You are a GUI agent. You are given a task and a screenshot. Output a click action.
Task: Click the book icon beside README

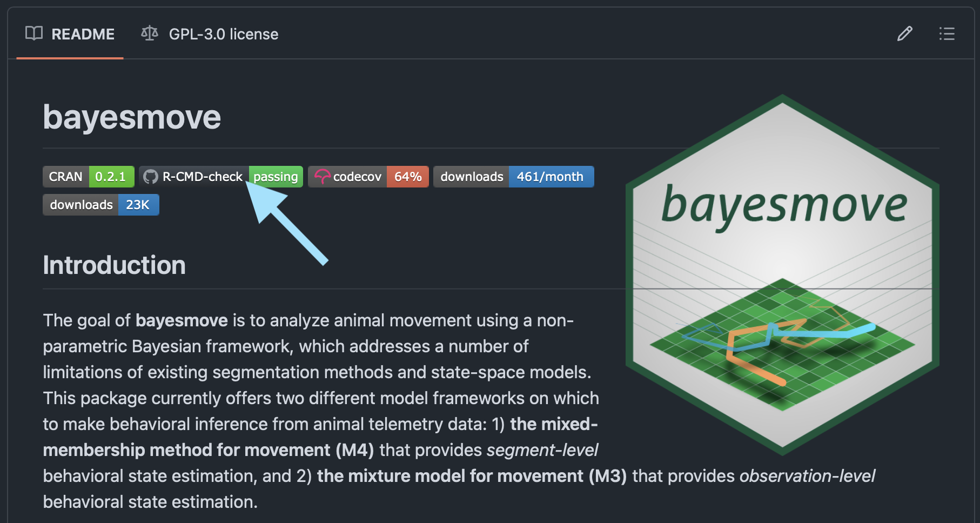pos(34,33)
